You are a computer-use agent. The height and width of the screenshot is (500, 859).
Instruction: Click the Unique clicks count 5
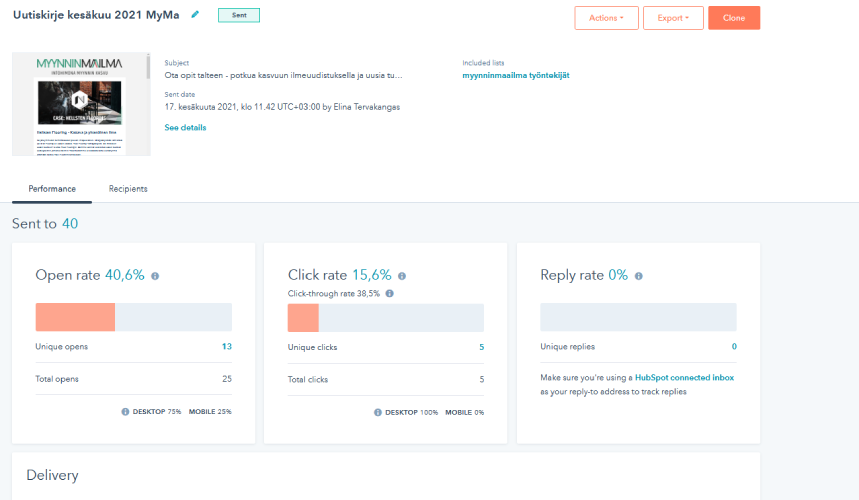pos(482,347)
